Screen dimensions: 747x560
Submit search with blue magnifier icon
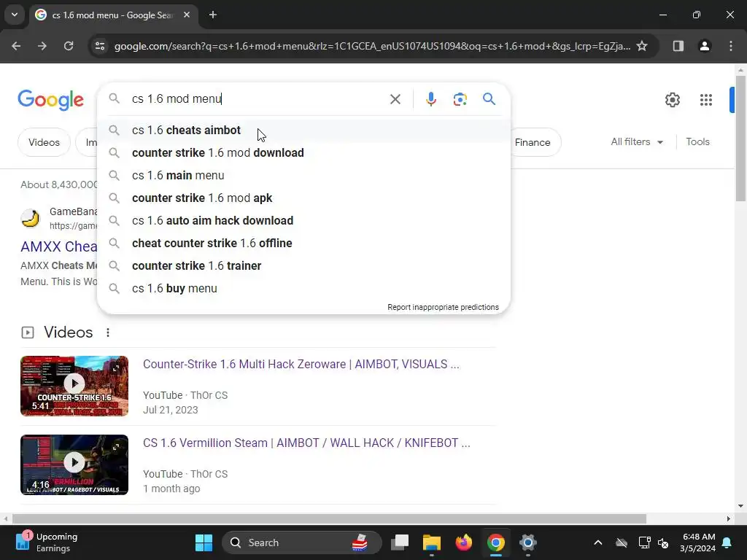tap(489, 99)
